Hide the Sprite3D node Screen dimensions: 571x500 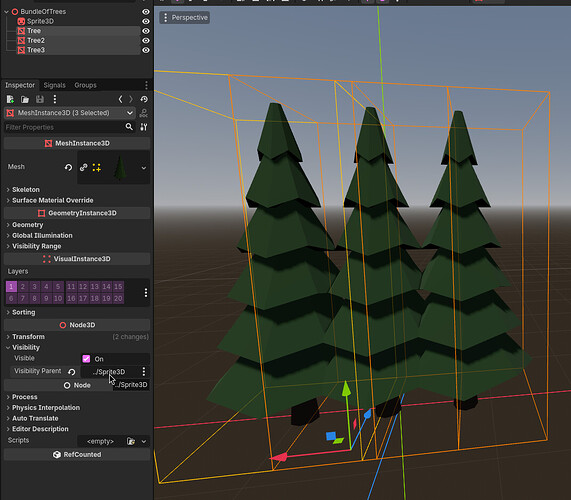pos(146,21)
